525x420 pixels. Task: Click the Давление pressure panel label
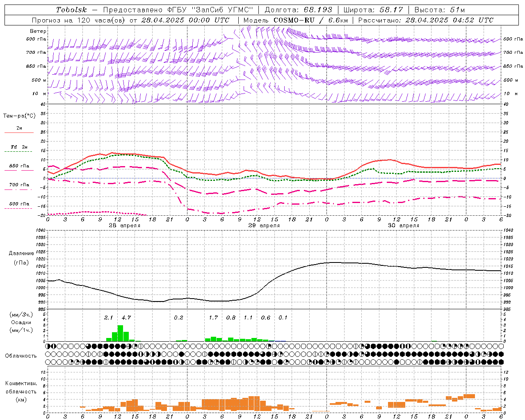point(21,253)
